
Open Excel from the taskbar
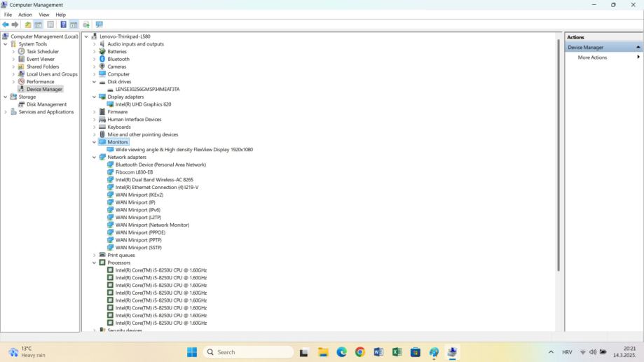pos(397,352)
